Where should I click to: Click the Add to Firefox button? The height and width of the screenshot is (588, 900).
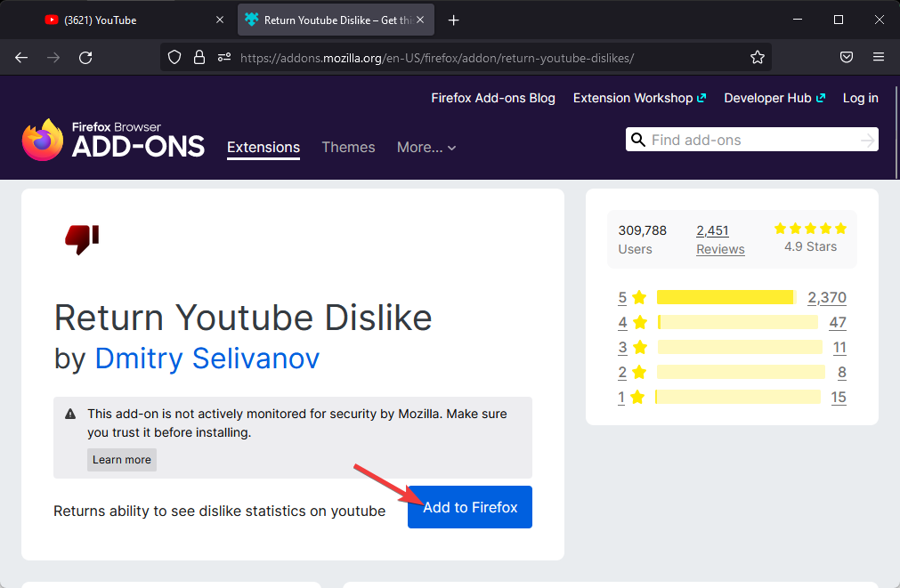[469, 506]
